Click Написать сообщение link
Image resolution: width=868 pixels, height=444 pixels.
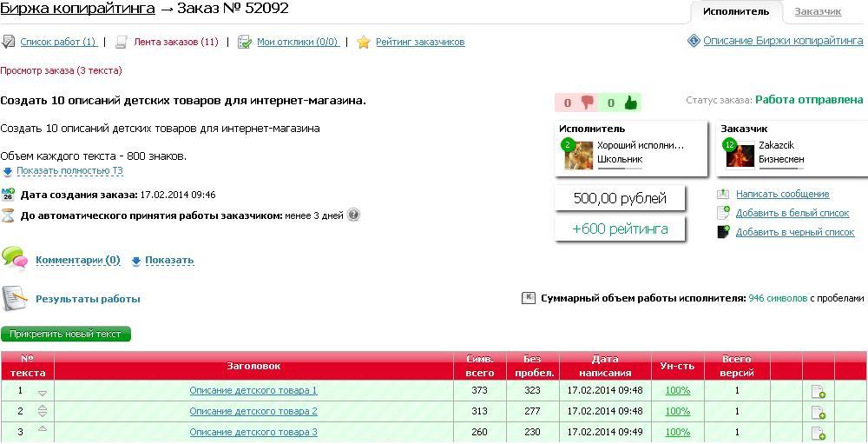pyautogui.click(x=782, y=194)
